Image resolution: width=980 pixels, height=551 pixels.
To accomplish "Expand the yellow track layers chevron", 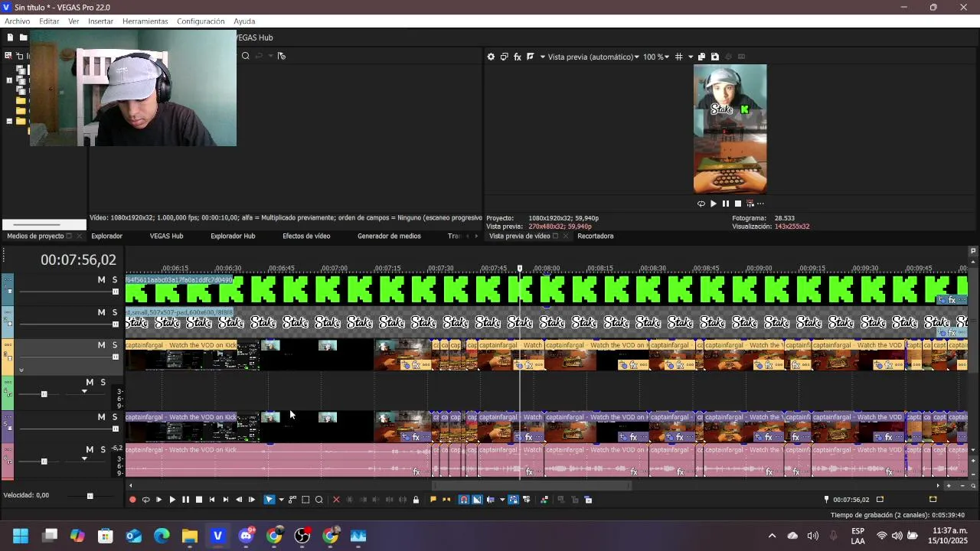I will coord(21,370).
